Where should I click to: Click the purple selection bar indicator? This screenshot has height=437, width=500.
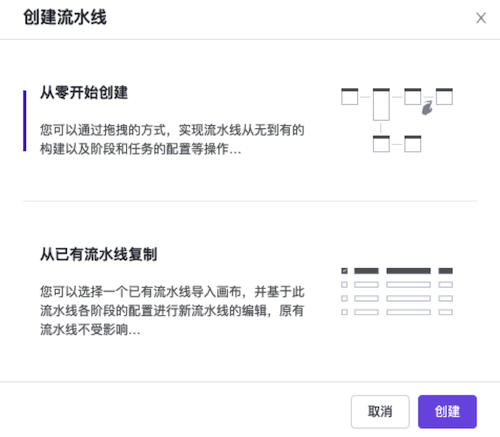pyautogui.click(x=25, y=121)
